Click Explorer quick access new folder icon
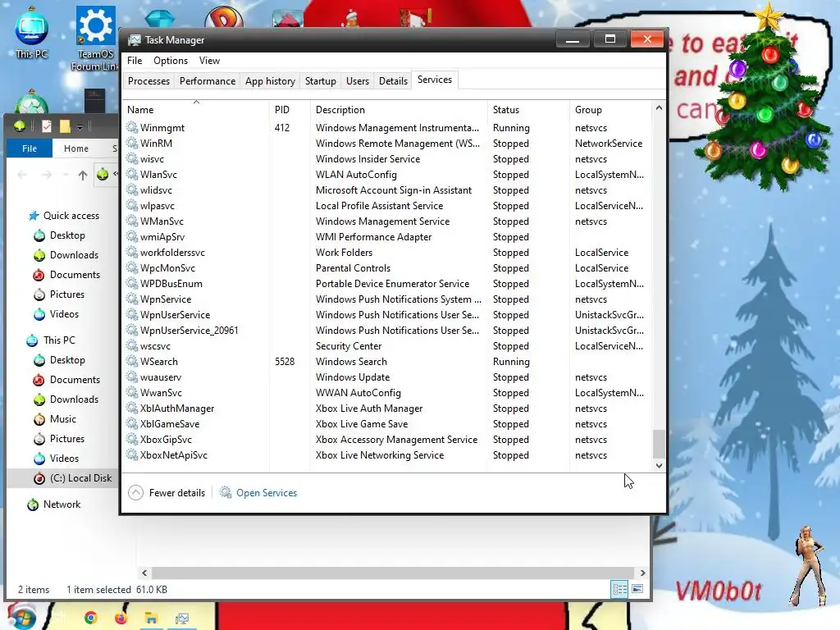Viewport: 840px width, 630px height. tap(65, 126)
